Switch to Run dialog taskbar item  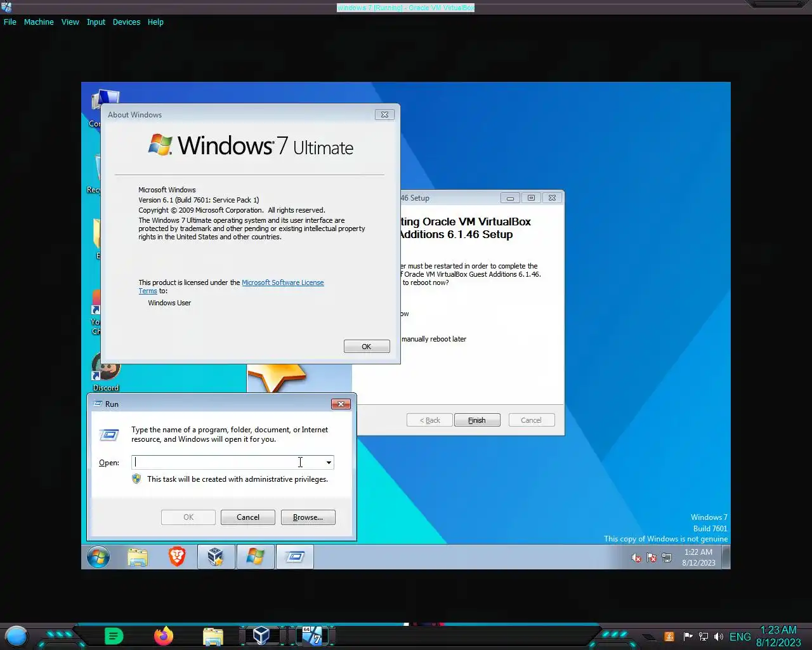[295, 557]
